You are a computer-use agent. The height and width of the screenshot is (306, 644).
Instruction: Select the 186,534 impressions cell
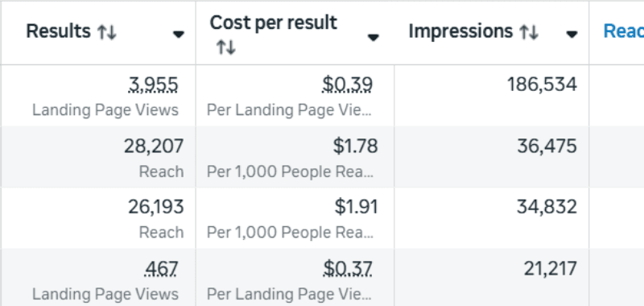492,95
